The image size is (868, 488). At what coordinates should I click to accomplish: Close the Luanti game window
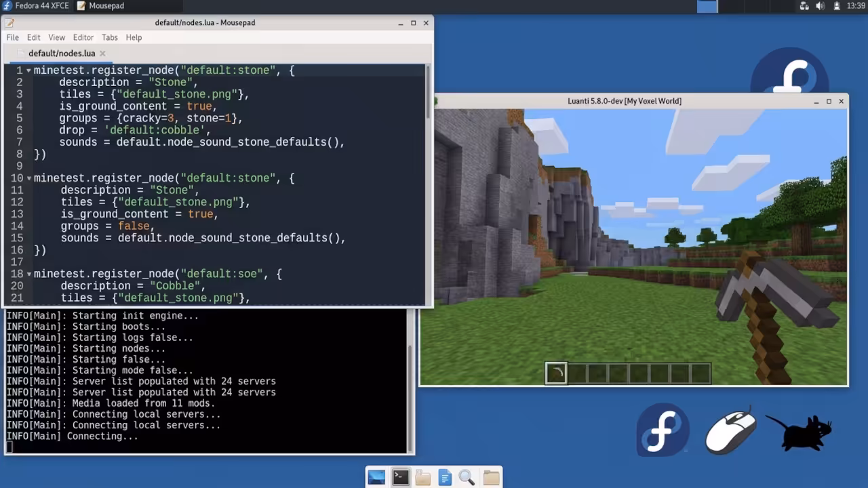point(841,102)
